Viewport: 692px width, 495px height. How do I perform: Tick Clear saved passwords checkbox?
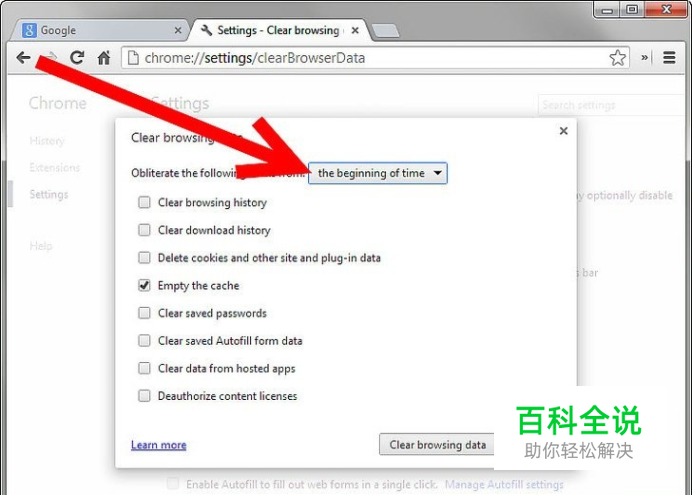click(144, 313)
